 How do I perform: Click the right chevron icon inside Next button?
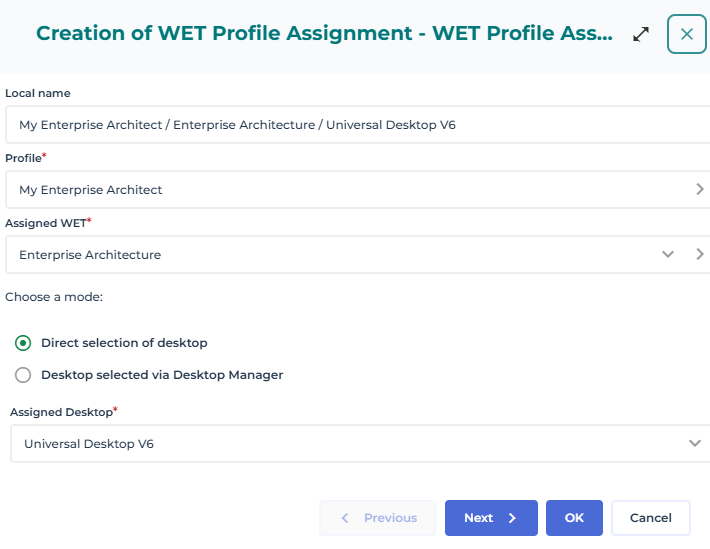[512, 518]
